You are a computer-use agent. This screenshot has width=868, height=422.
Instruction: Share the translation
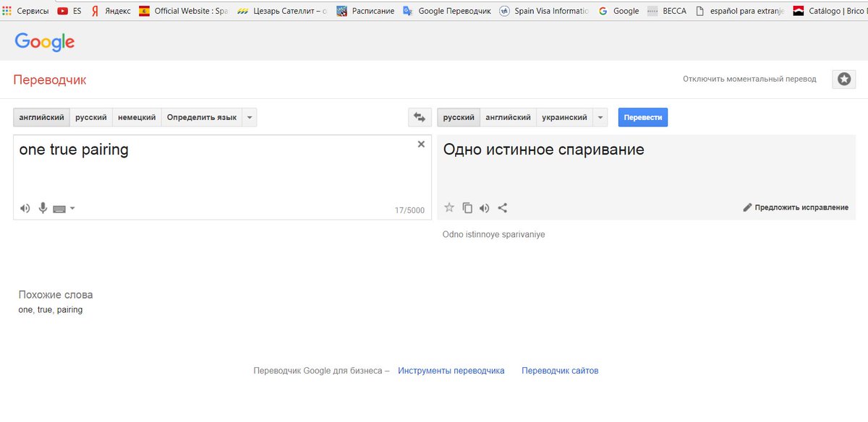[503, 207]
